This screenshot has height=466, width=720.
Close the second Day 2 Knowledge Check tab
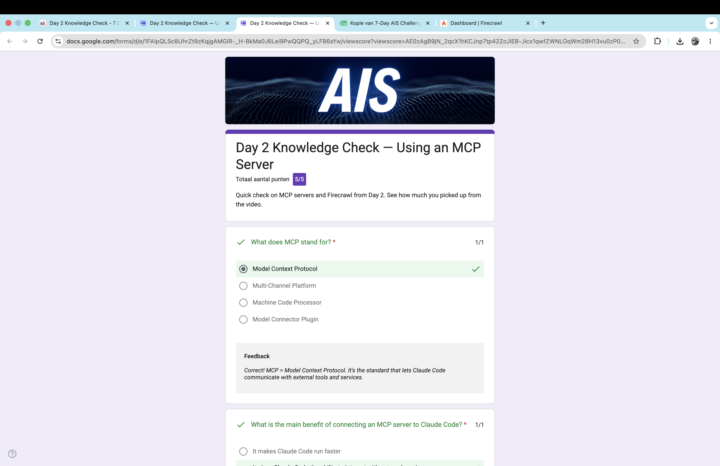227,23
